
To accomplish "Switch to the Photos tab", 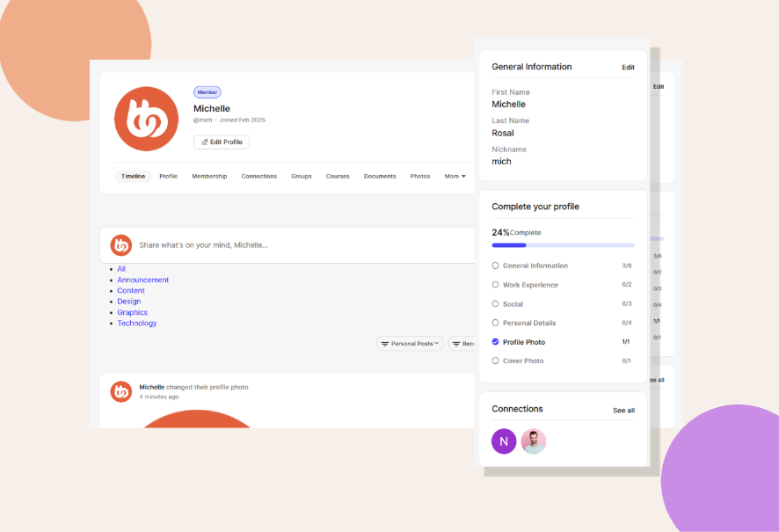I will click(x=420, y=176).
